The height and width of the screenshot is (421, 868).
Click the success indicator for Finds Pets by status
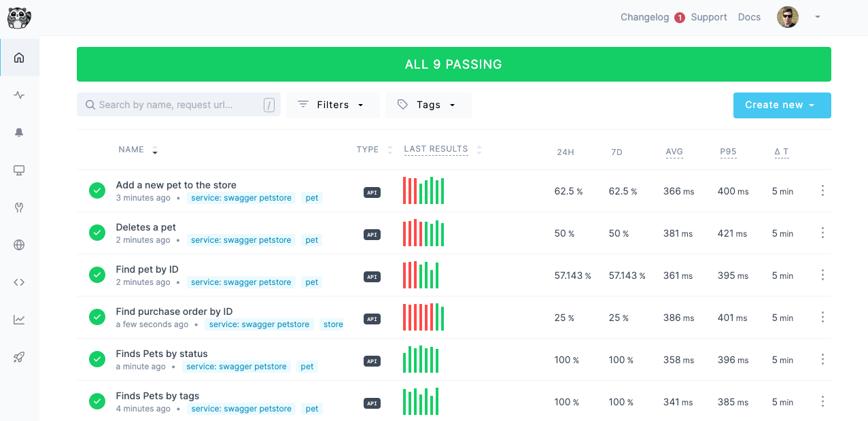[x=97, y=359]
